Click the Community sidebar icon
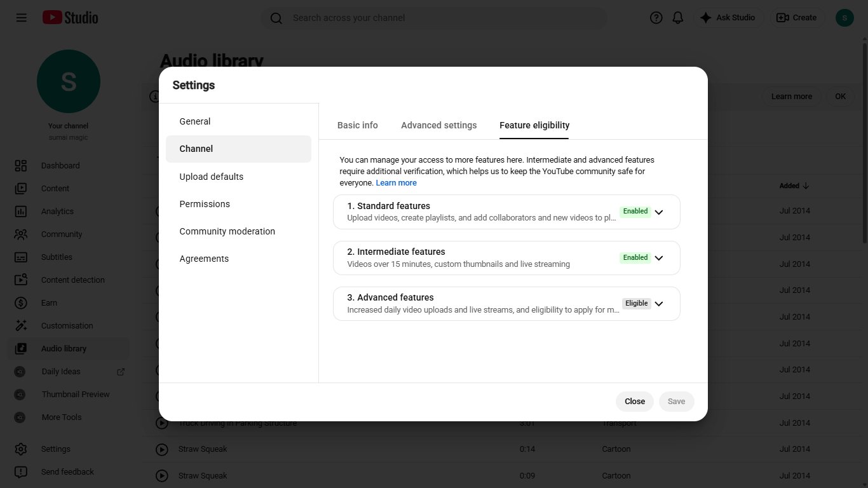This screenshot has width=868, height=488. (21, 234)
